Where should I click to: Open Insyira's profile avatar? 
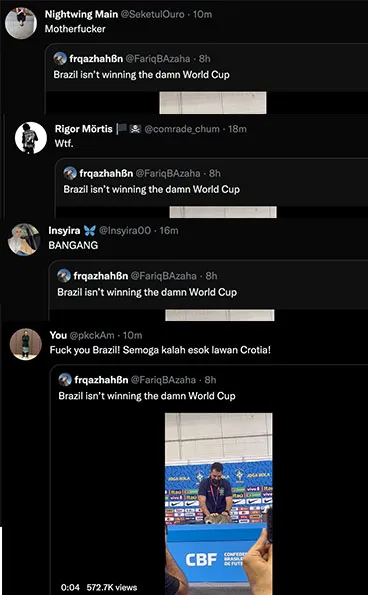[24, 239]
